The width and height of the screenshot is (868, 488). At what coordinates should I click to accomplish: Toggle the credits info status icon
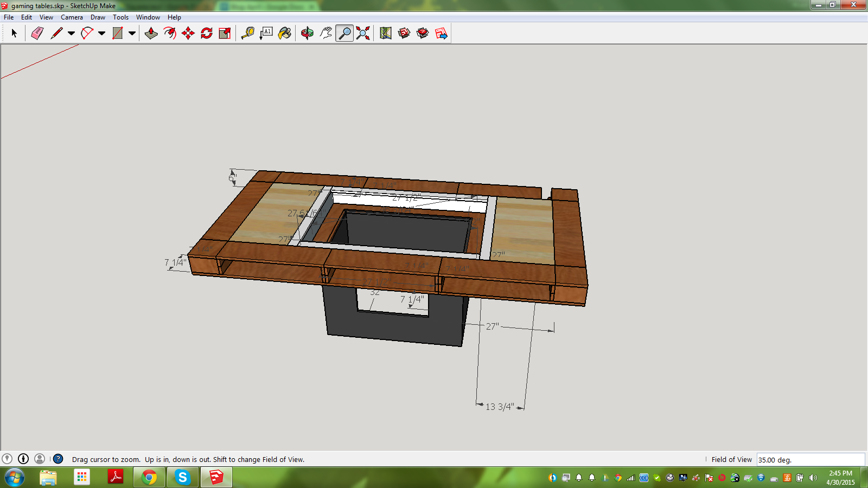[23, 459]
